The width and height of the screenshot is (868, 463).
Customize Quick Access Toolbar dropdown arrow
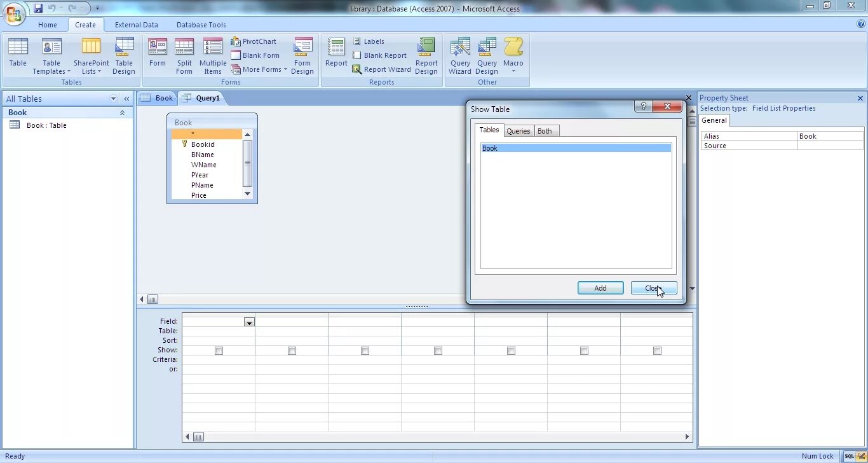point(97,8)
